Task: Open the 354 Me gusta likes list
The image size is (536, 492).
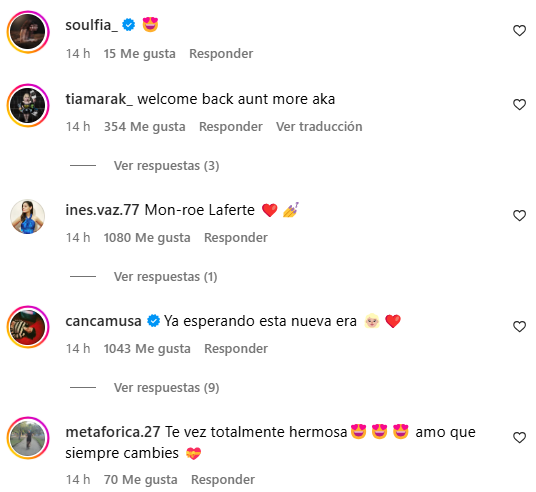Action: (x=145, y=127)
